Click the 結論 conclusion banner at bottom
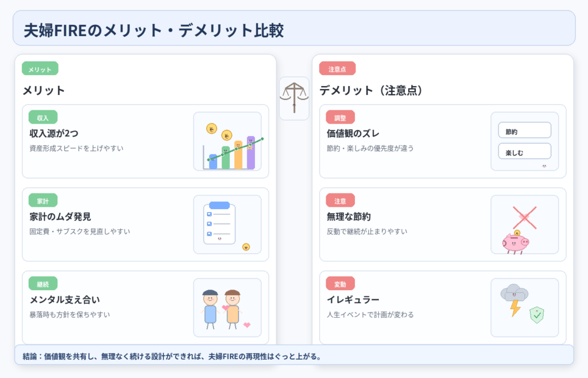588x378 pixels. pyautogui.click(x=293, y=356)
